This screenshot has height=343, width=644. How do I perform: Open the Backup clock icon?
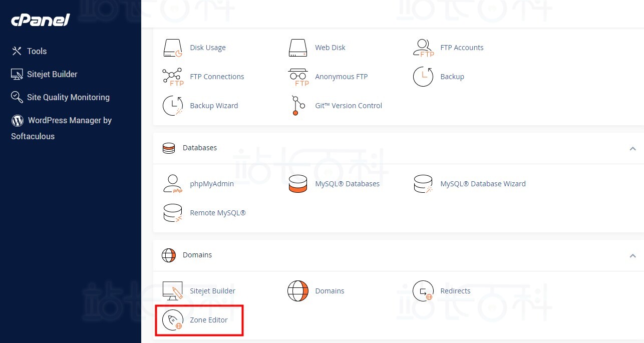(423, 77)
